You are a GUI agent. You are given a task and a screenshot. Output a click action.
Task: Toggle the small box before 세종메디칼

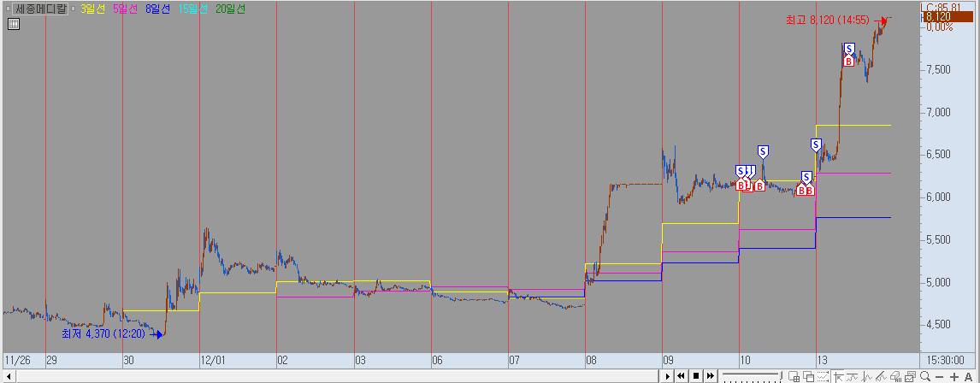coord(8,9)
